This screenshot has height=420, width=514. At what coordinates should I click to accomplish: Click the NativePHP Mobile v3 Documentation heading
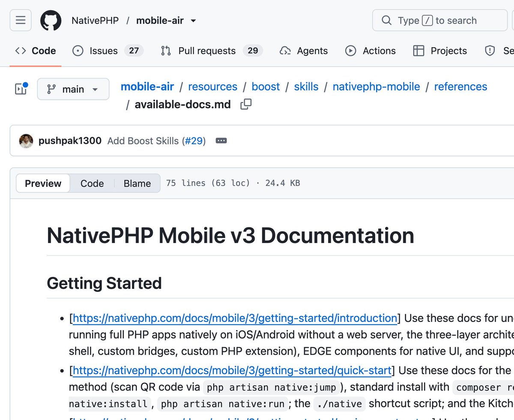[230, 235]
